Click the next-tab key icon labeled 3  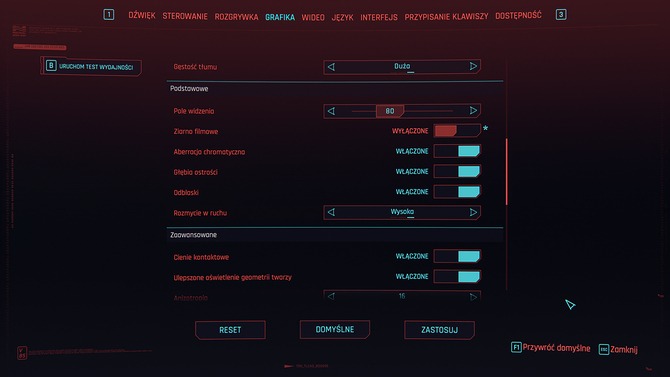pos(561,15)
